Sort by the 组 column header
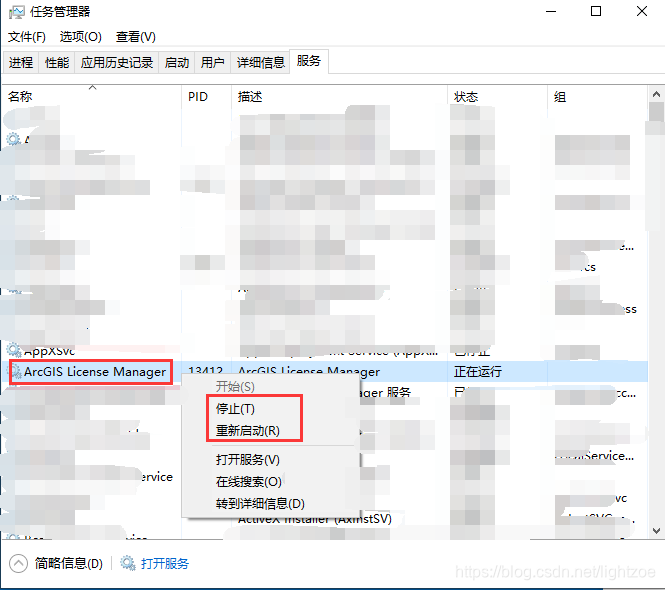665x590 pixels. [x=597, y=96]
